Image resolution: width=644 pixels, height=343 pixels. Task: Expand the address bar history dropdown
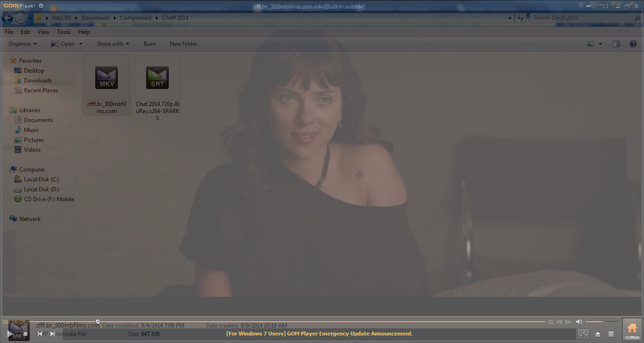[x=510, y=18]
